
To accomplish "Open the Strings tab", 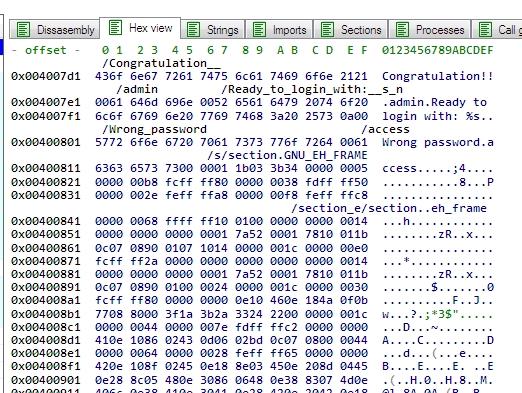I will pos(212,30).
